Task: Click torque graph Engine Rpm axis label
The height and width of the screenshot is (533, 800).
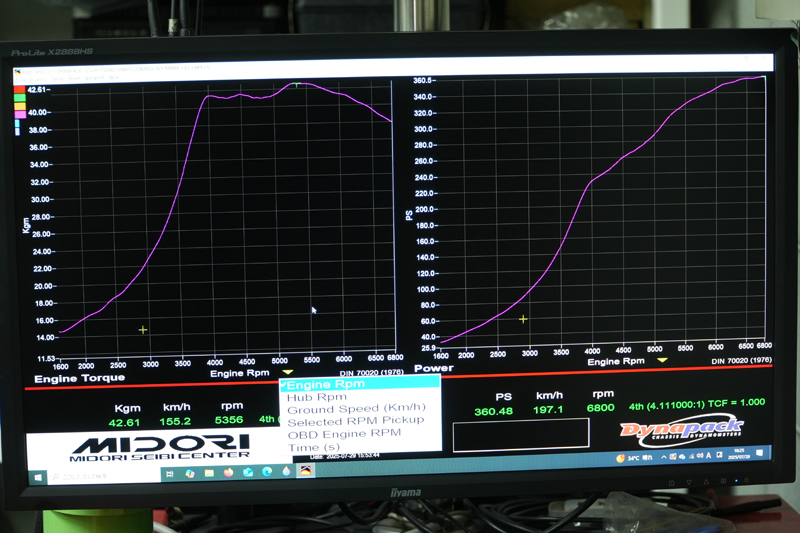Action: point(239,373)
